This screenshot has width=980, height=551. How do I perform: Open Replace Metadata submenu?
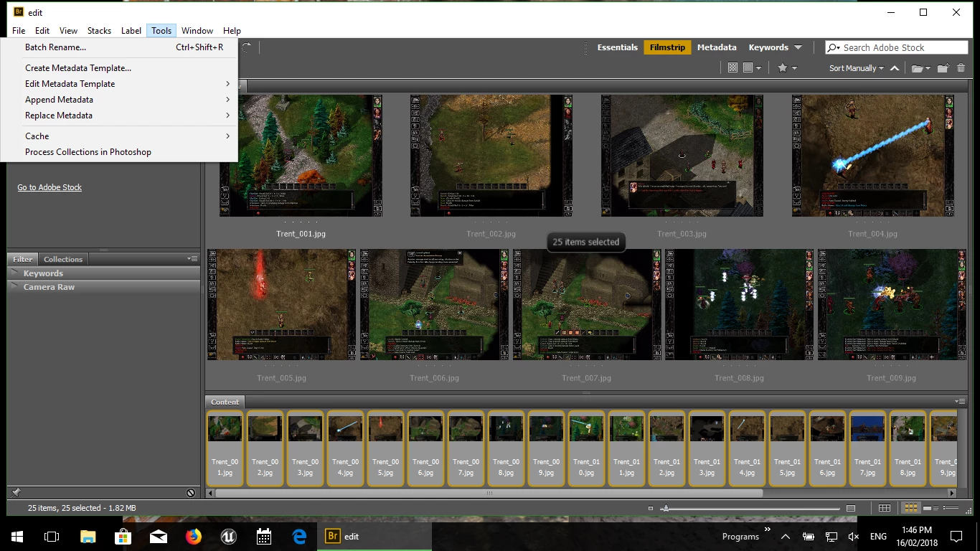[x=119, y=116]
